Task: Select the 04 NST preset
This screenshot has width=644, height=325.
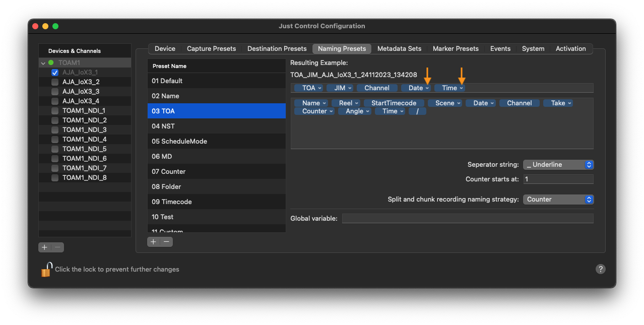Action: click(217, 126)
